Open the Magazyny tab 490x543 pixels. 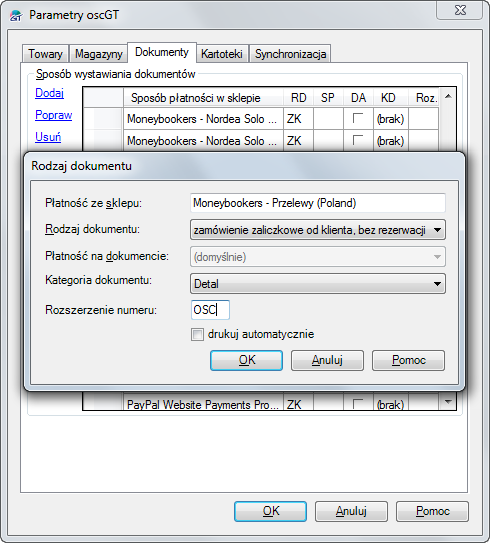(98, 54)
